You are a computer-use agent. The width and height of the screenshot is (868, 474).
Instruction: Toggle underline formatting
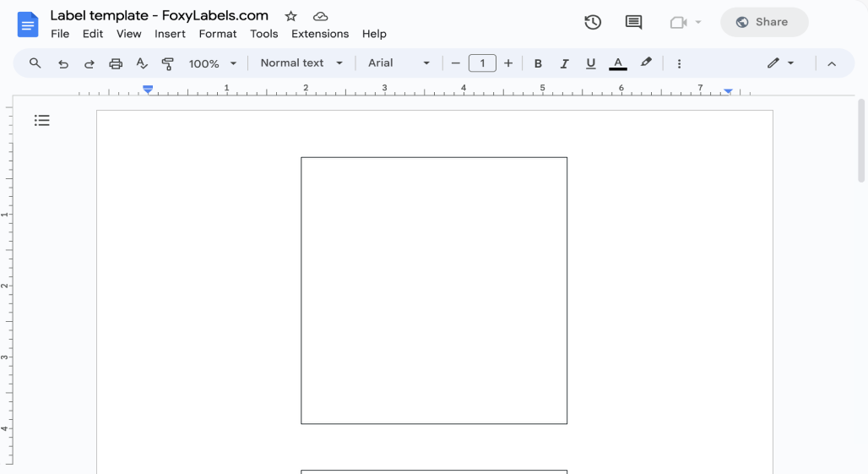[591, 63]
